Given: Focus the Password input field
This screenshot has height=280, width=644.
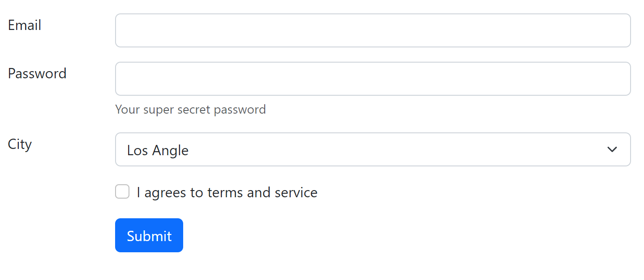Looking at the screenshot, I should (x=373, y=79).
